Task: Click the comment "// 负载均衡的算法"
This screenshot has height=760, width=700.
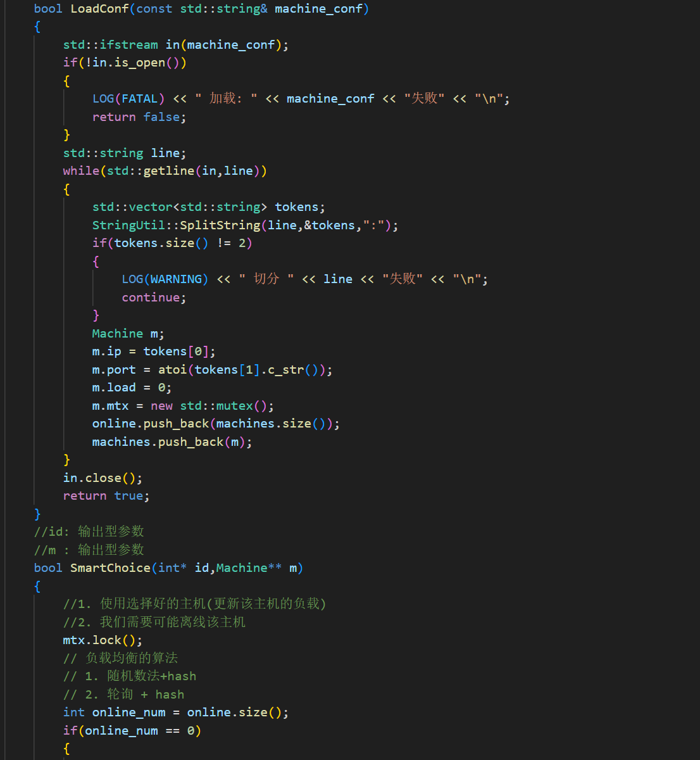Action: click(x=120, y=658)
